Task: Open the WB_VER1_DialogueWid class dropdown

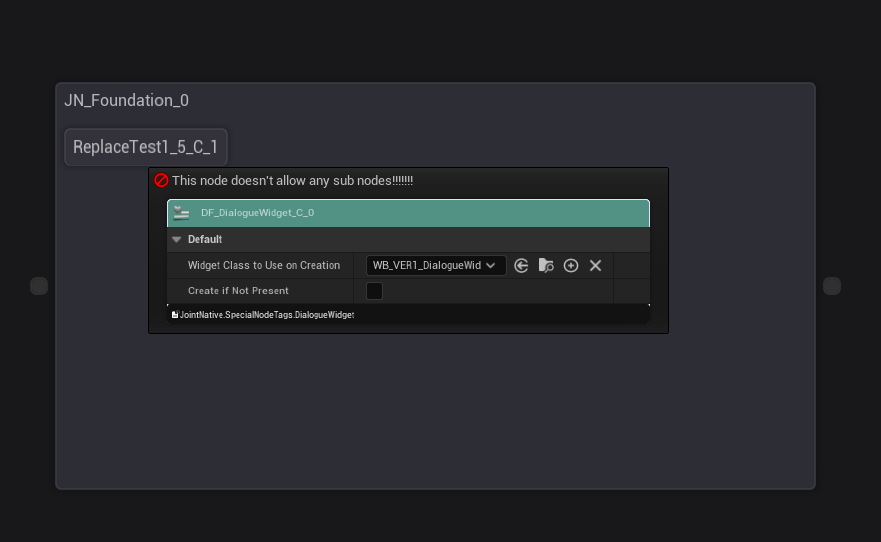Action: pyautogui.click(x=435, y=266)
